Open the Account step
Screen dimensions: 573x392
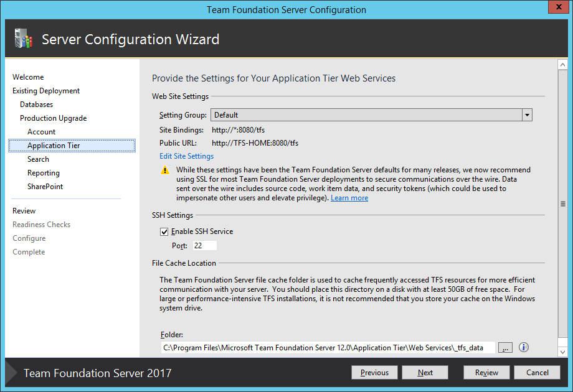tap(41, 132)
